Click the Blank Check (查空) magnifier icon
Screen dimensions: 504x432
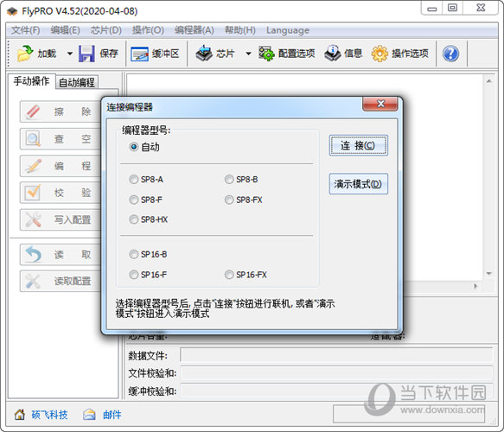(x=33, y=139)
